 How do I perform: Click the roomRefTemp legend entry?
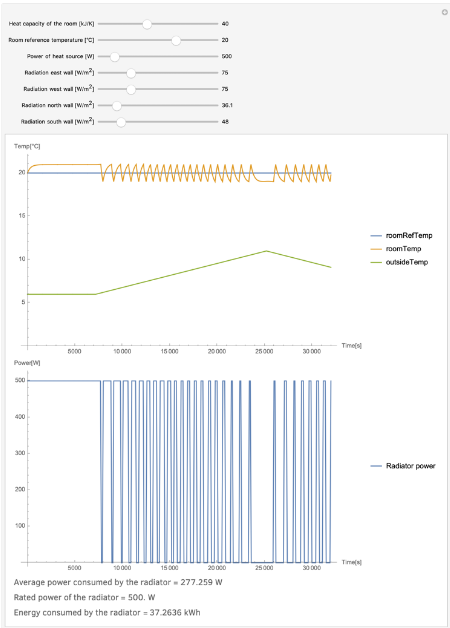click(x=402, y=236)
